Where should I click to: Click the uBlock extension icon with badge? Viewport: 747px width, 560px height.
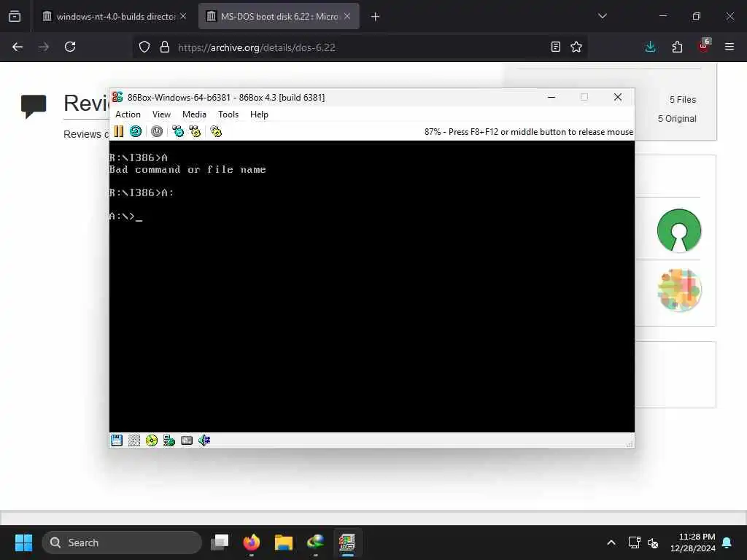click(x=704, y=46)
